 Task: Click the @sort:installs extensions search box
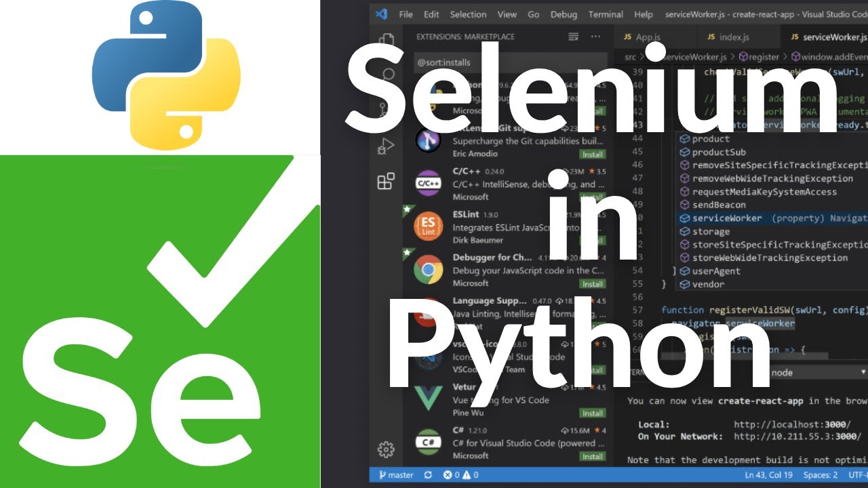pos(509,62)
